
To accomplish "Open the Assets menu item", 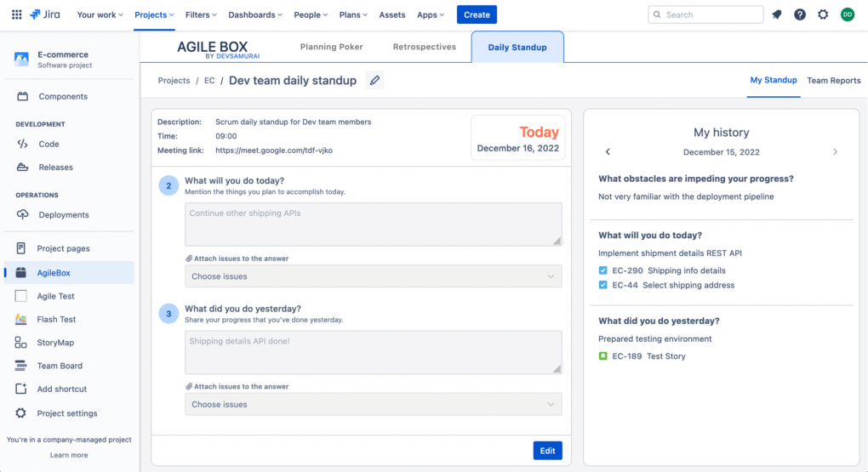I will click(x=392, y=15).
